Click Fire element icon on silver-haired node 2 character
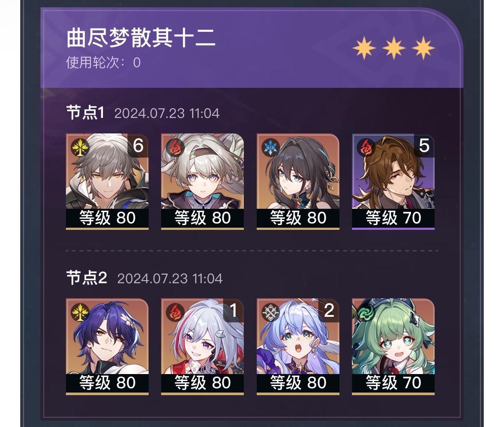Screen dimensions: 504x427 [175, 313]
